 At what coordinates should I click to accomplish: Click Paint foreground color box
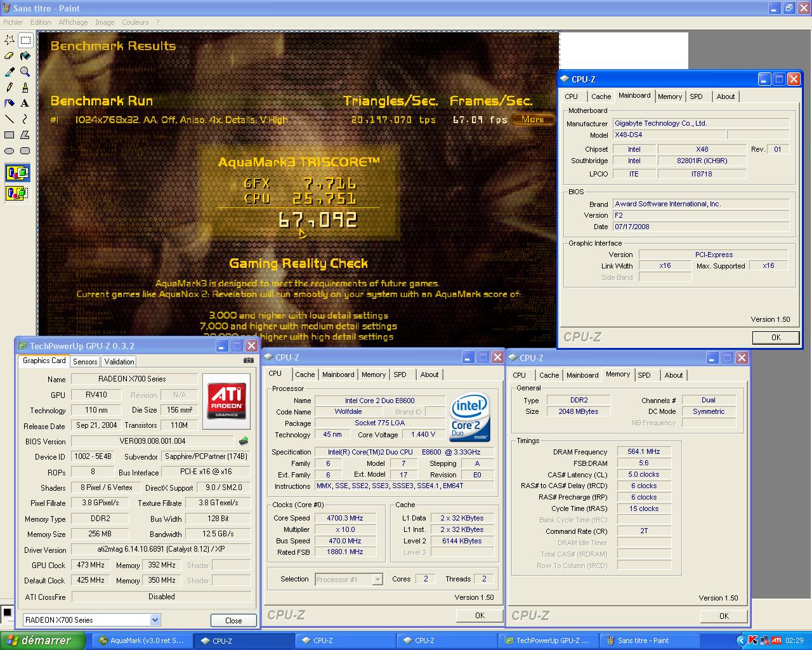click(x=7, y=613)
